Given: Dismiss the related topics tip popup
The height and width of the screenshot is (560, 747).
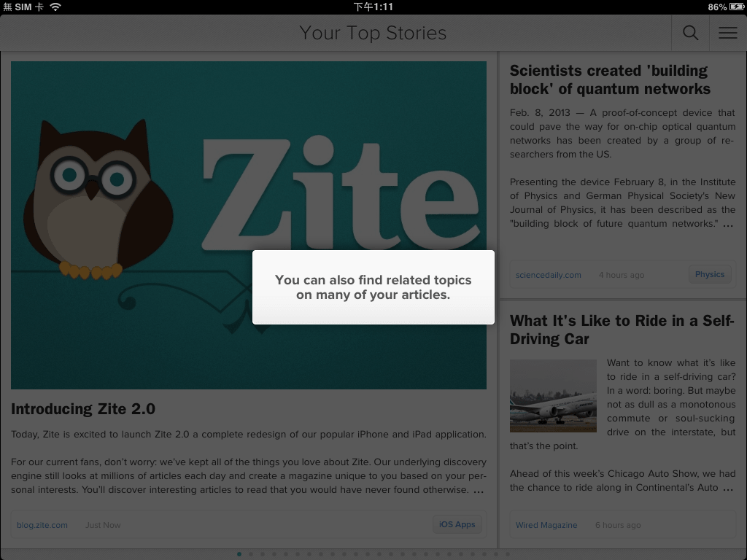Looking at the screenshot, I should [x=373, y=287].
